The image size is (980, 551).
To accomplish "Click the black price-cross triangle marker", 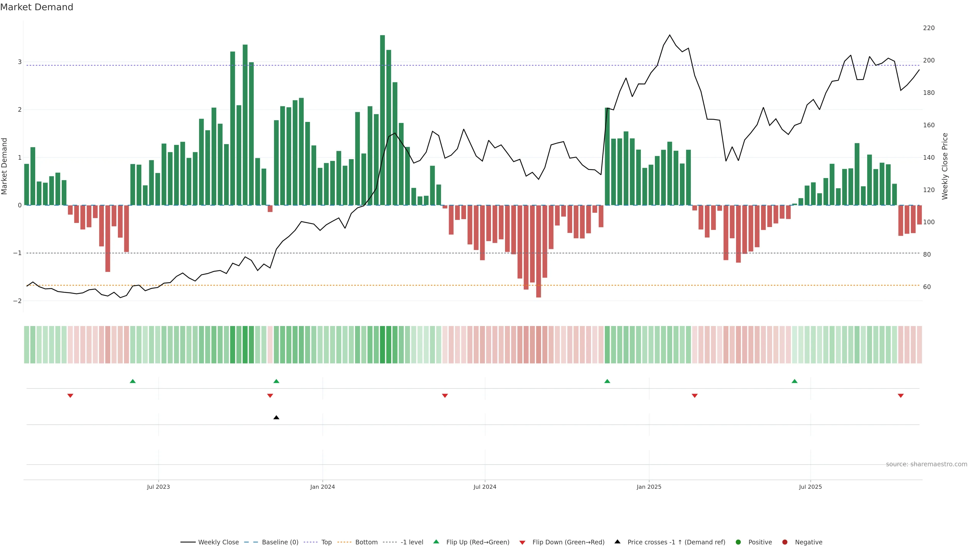I will click(276, 418).
